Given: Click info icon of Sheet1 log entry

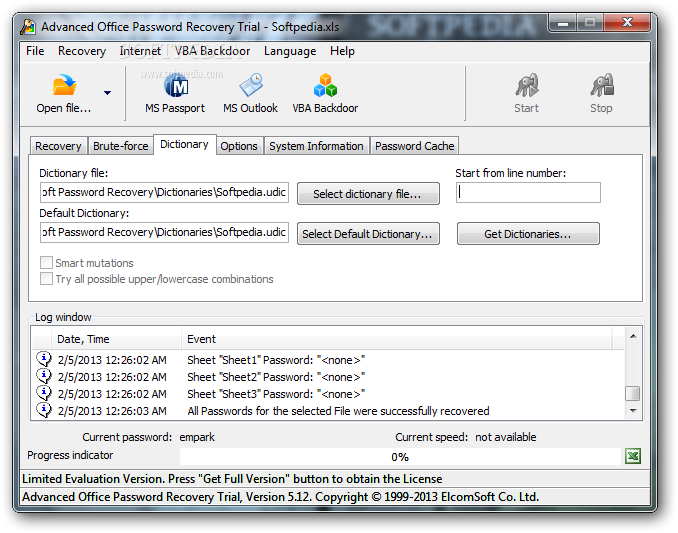Looking at the screenshot, I should point(44,359).
